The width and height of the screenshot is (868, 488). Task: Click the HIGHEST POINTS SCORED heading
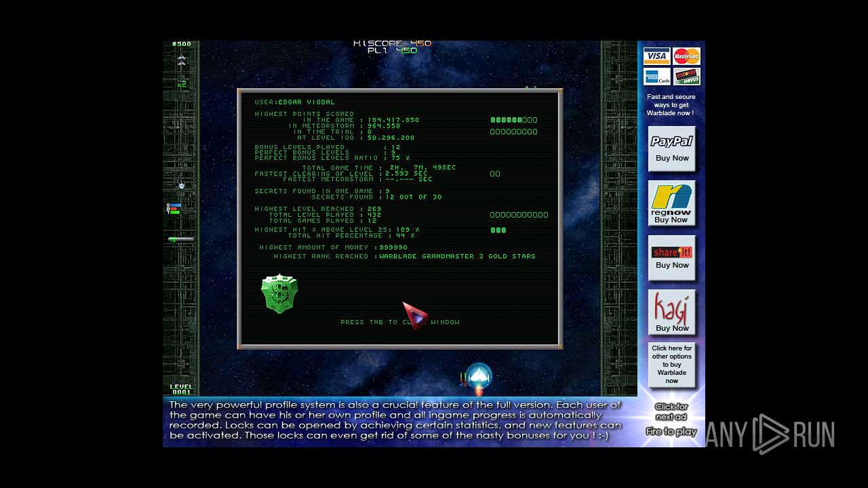point(304,114)
